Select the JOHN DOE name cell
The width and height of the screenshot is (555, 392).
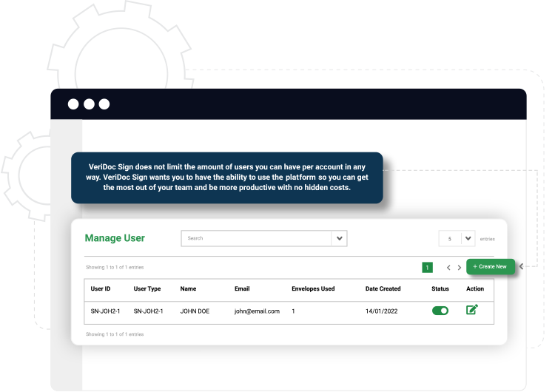tap(195, 311)
